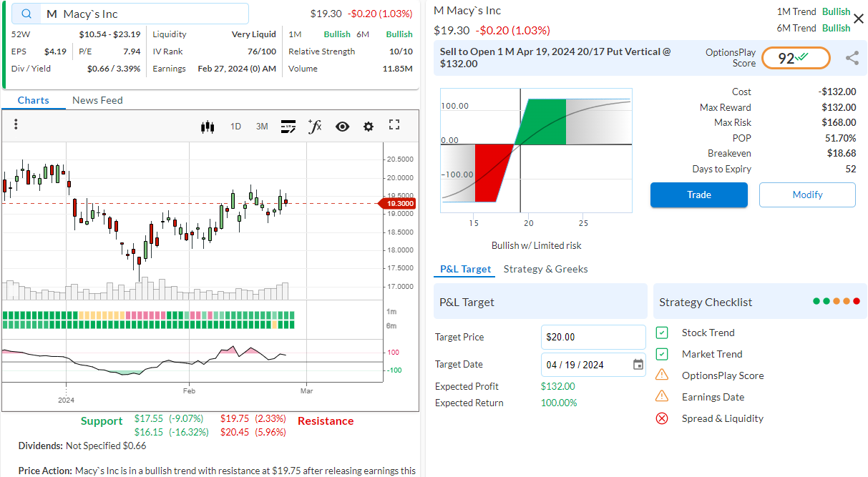This screenshot has height=477, width=868.
Task: Click the Div / Yield $0.66 / 3.39% value
Action: pyautogui.click(x=114, y=69)
